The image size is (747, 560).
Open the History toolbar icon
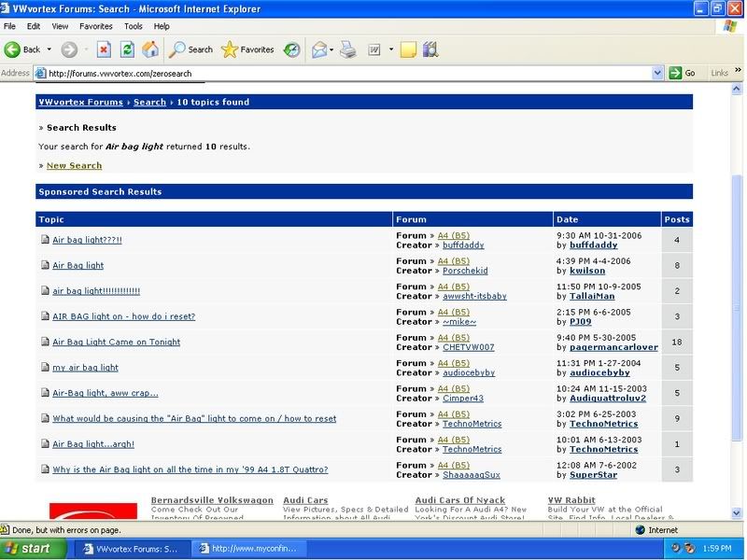coord(291,49)
